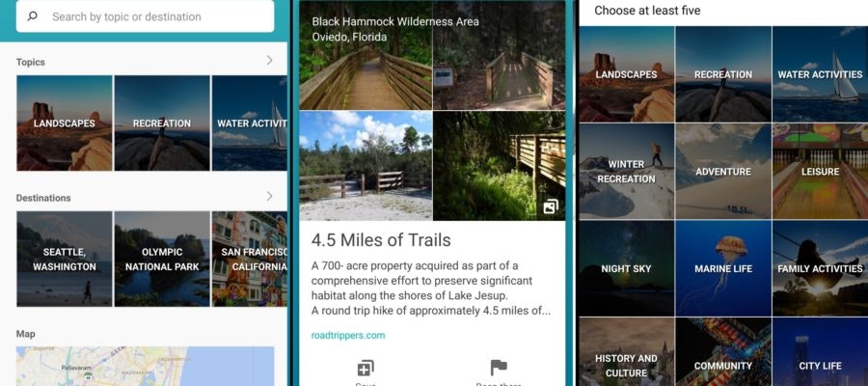Open the Landscapes topic card under Topics

65,123
